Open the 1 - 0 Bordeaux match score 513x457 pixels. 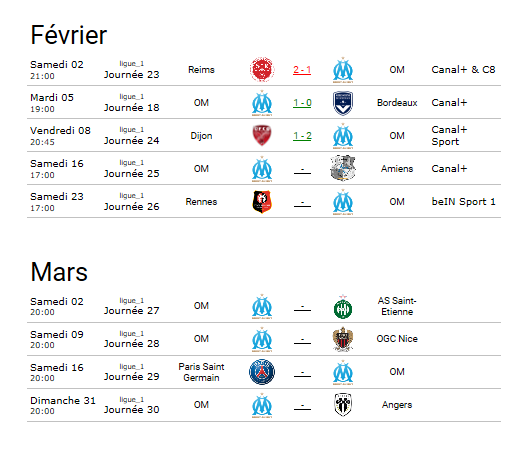tap(302, 103)
